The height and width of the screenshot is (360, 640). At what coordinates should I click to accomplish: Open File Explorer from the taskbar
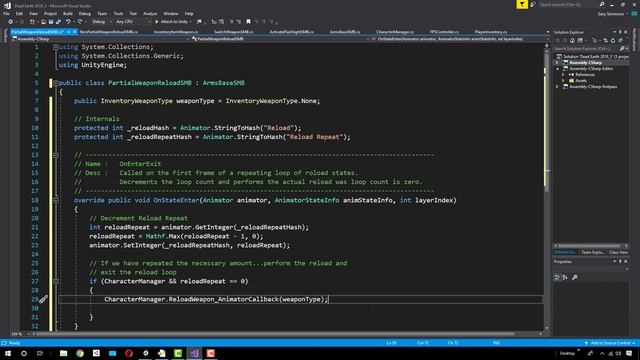pos(63,353)
